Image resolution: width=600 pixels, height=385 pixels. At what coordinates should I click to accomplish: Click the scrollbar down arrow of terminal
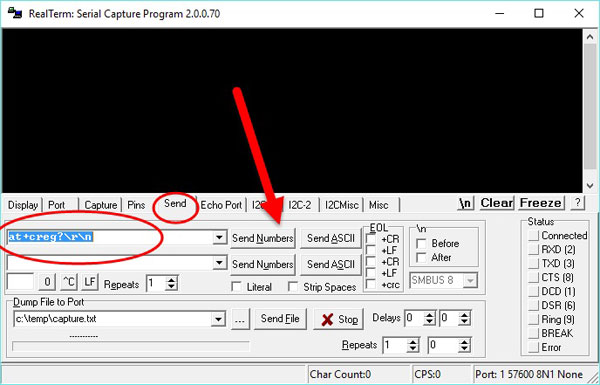pyautogui.click(x=590, y=186)
